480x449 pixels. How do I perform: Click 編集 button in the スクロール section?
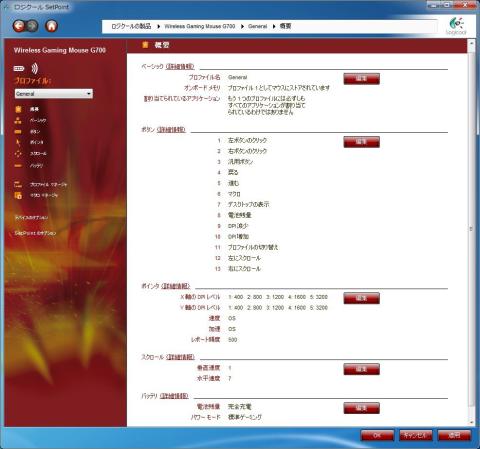[362, 369]
